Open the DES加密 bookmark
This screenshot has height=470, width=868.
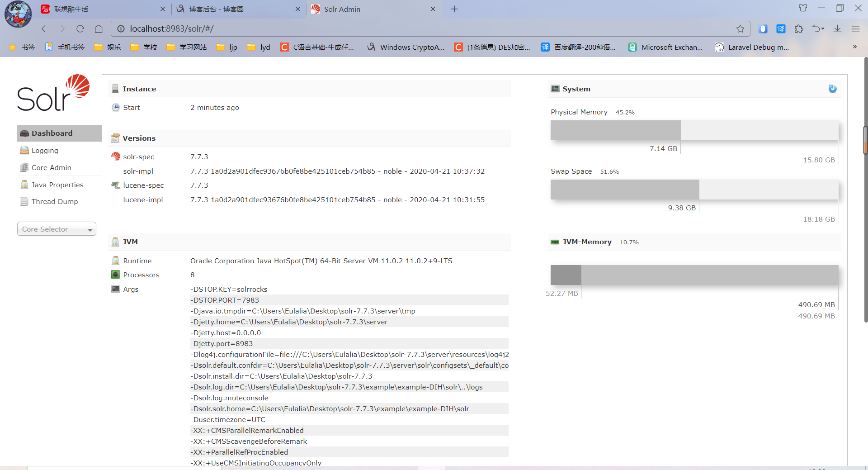tap(492, 47)
